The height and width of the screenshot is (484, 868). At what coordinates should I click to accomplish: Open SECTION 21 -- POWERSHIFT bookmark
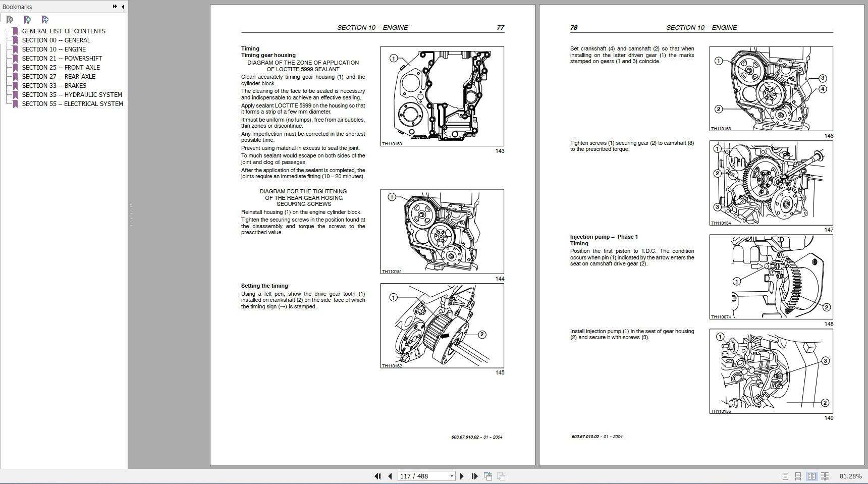(62, 58)
